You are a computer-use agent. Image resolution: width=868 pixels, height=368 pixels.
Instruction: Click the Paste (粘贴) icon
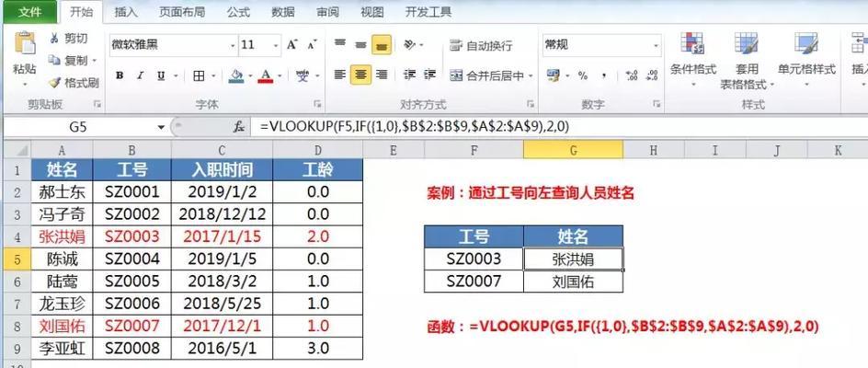point(24,43)
